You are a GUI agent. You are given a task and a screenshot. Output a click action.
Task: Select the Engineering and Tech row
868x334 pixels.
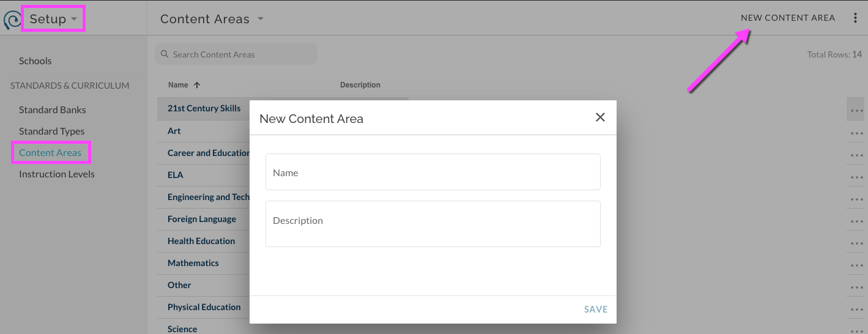209,197
